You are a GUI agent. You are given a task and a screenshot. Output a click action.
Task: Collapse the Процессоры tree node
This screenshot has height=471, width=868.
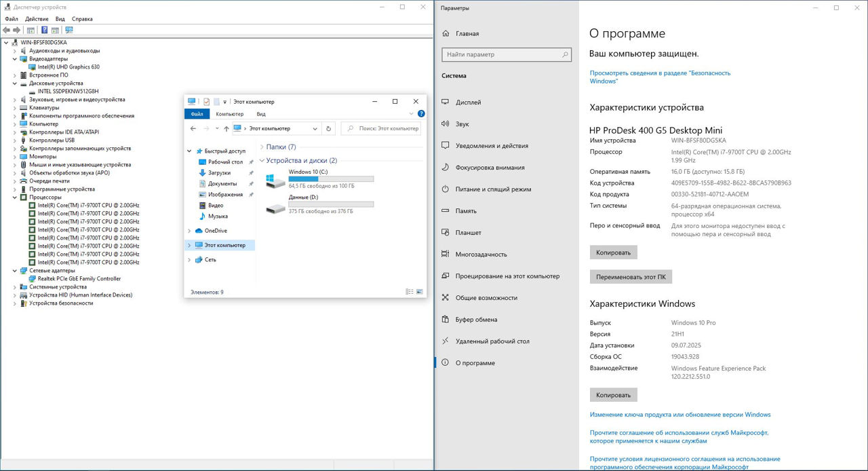coord(15,197)
